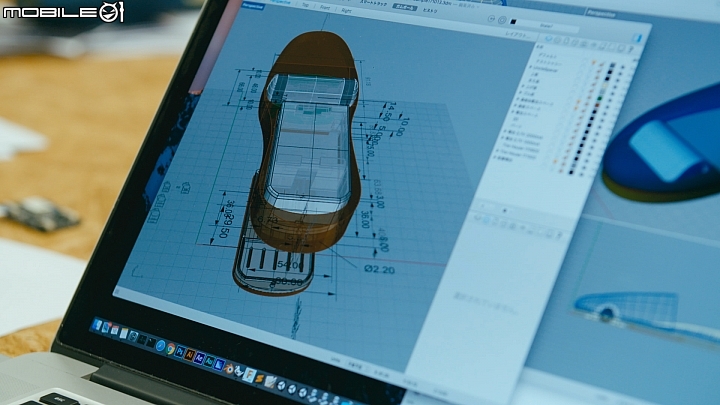Click the double-ring circular toolbar icon

[x=502, y=20]
